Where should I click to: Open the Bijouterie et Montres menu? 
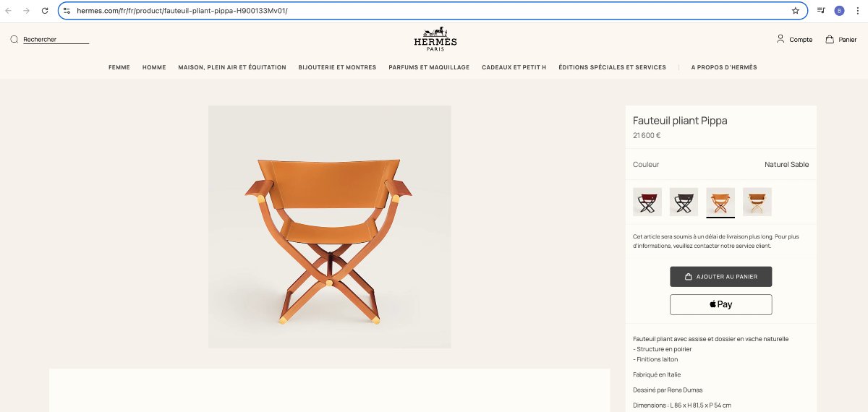pyautogui.click(x=337, y=67)
